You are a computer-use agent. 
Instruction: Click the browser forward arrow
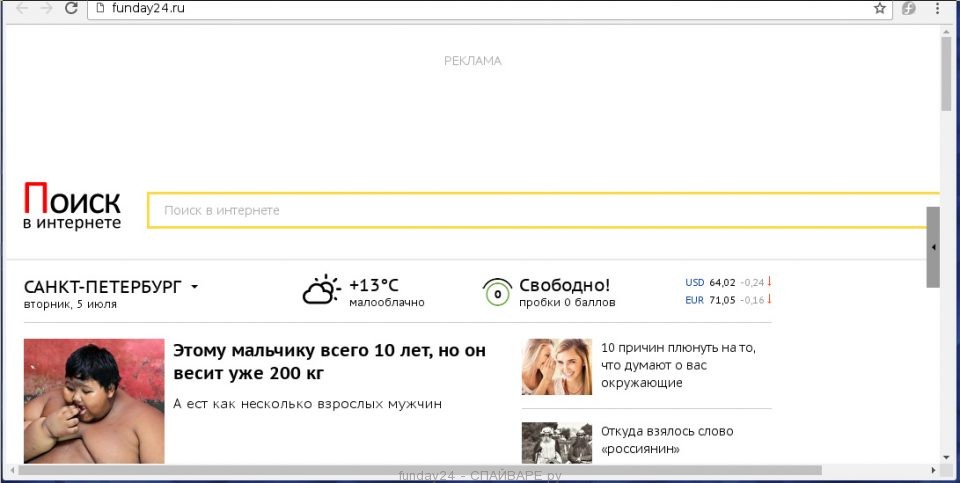click(46, 8)
